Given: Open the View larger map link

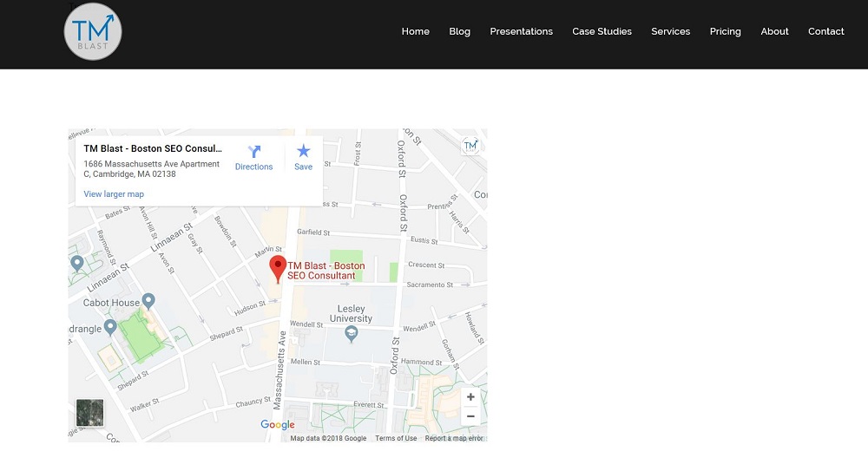Looking at the screenshot, I should tap(114, 194).
